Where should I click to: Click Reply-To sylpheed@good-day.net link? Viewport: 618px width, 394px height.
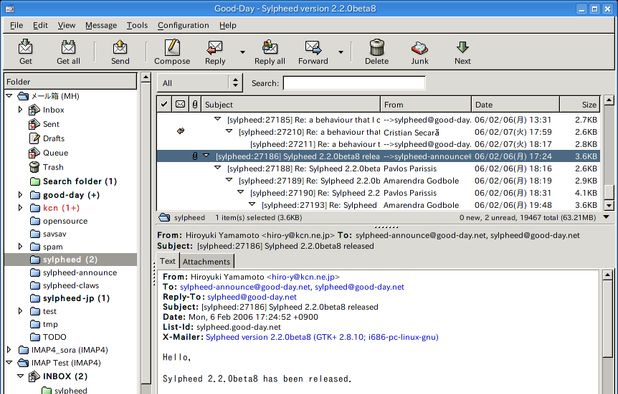252,297
